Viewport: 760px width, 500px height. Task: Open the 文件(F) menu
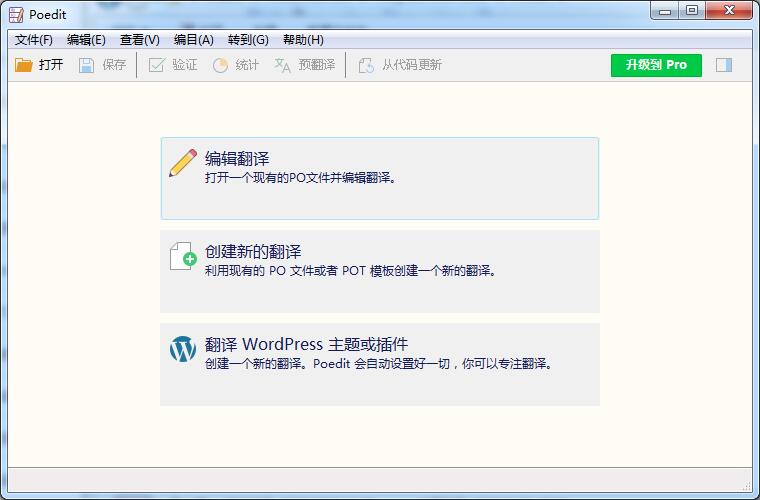click(33, 40)
